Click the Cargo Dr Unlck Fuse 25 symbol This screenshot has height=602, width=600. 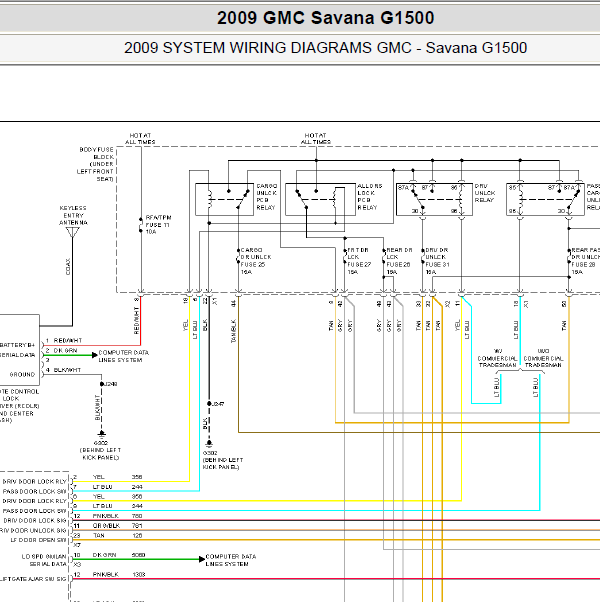pyautogui.click(x=238, y=257)
